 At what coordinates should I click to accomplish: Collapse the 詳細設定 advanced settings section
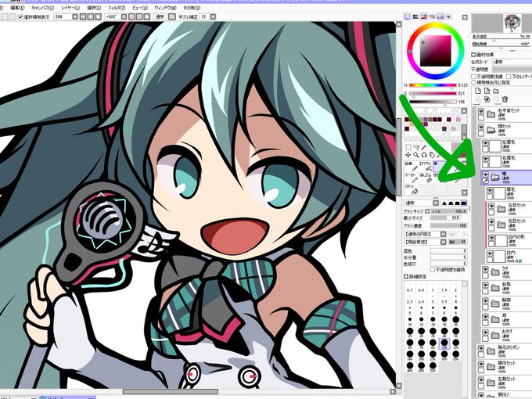point(406,277)
